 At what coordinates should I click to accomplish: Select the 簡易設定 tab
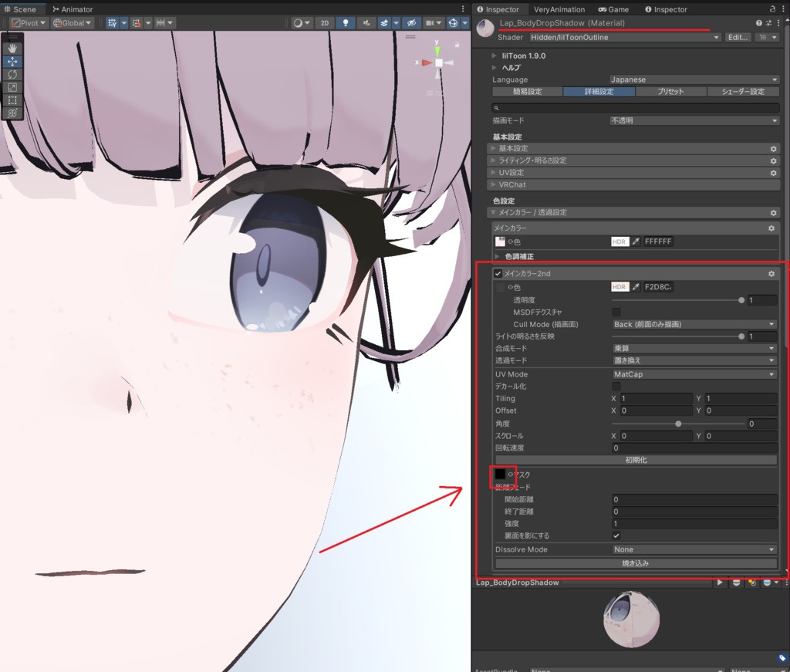(528, 92)
